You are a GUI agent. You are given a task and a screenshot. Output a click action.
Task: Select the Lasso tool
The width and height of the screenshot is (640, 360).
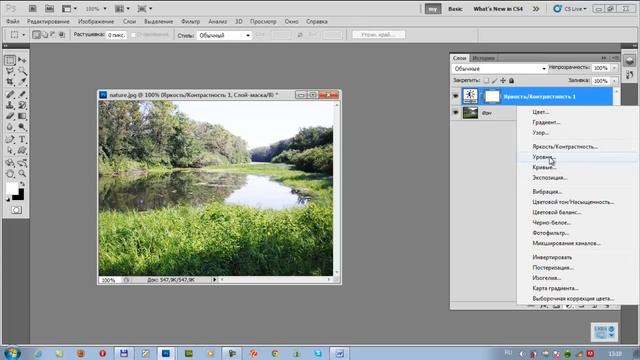[10, 71]
